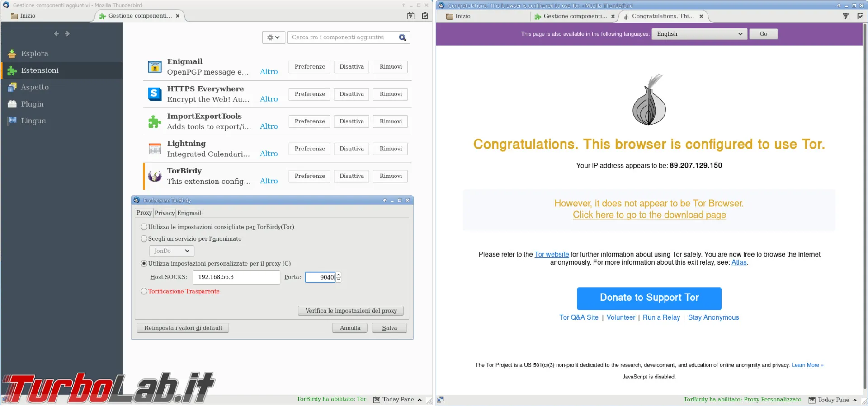Open the JonDo service dropdown
Screen dimensions: 868x406
click(172, 251)
